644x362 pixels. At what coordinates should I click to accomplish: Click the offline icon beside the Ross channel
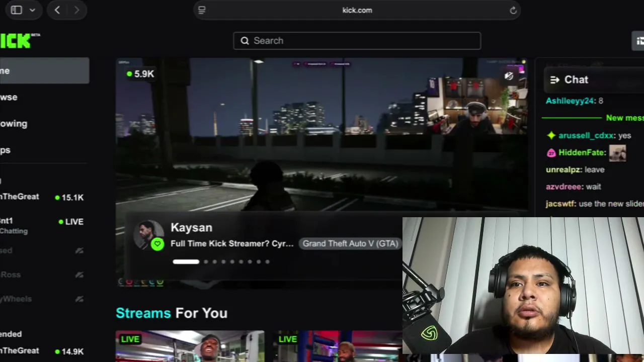click(x=79, y=275)
